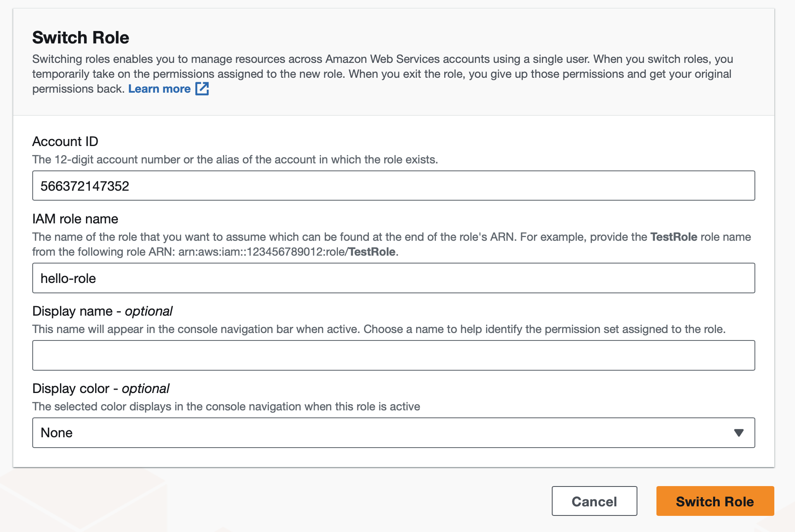795x532 pixels.
Task: Click the Display color dropdown arrow
Action: tap(739, 433)
